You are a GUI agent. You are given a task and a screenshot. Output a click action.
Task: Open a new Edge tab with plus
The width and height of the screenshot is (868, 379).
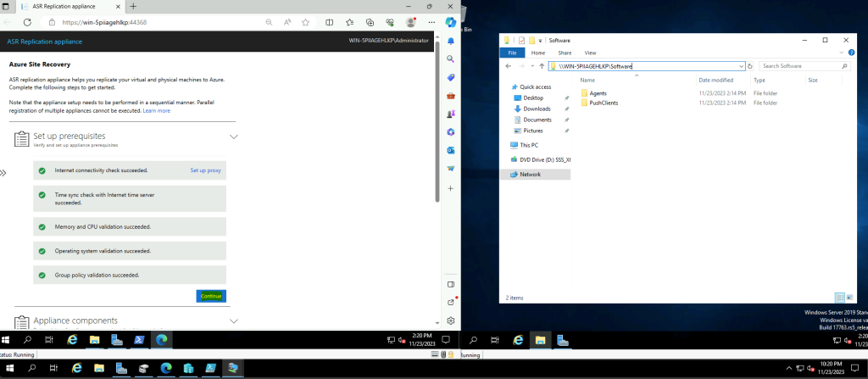click(x=133, y=6)
